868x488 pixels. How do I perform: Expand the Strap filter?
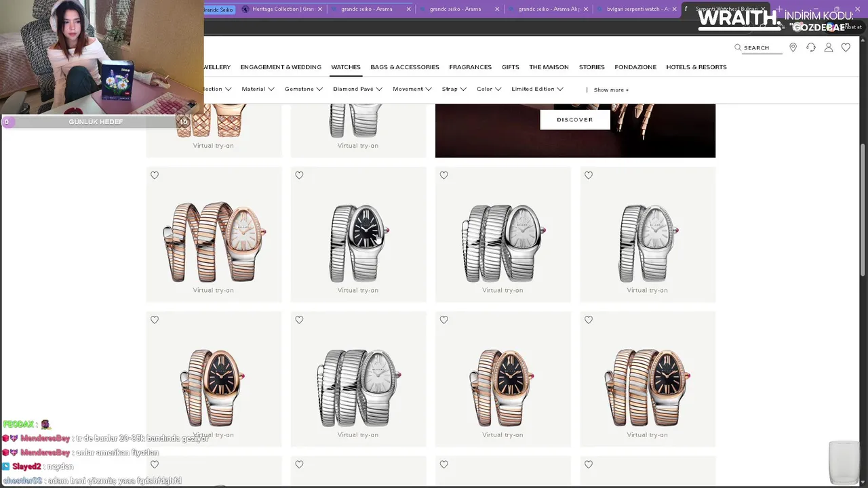(454, 89)
